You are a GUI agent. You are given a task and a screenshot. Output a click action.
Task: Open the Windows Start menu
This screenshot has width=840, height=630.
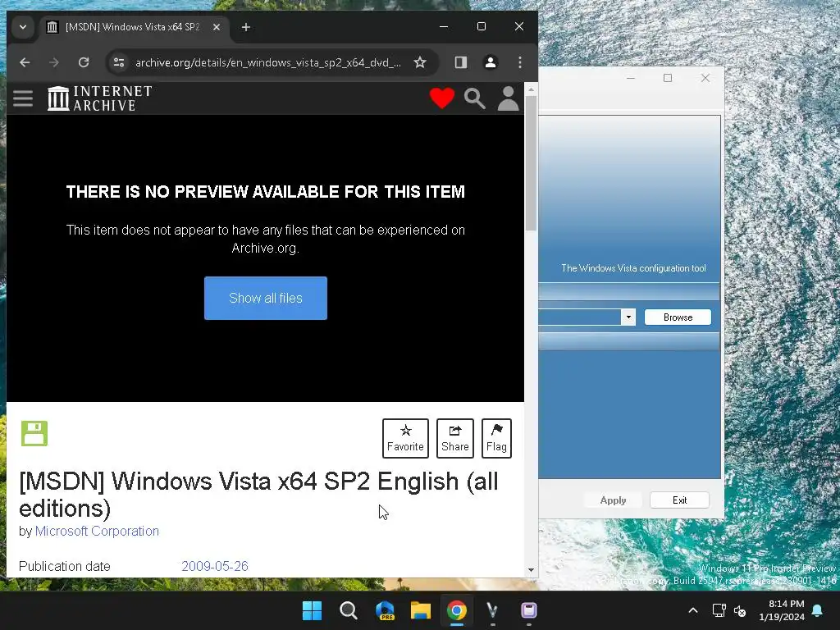313,610
